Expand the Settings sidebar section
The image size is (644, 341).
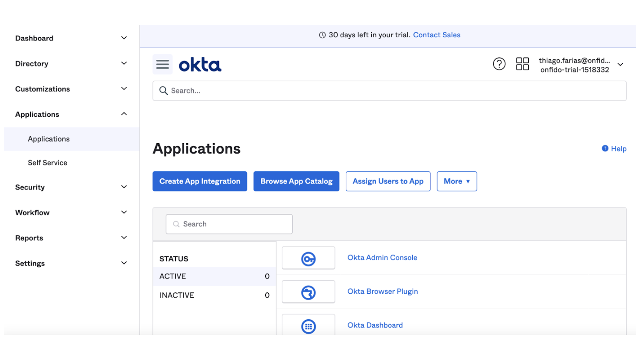pyautogui.click(x=72, y=263)
